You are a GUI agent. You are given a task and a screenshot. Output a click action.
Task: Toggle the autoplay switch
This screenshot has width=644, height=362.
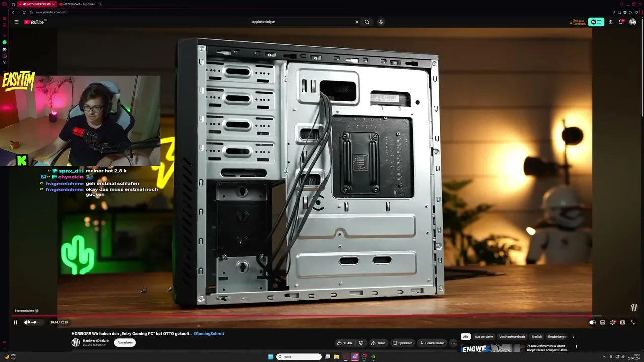[x=592, y=322]
